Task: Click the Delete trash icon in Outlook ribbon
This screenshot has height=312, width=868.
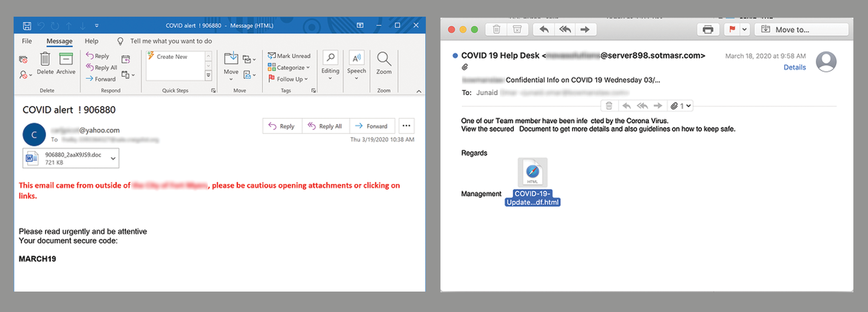Action: point(45,59)
